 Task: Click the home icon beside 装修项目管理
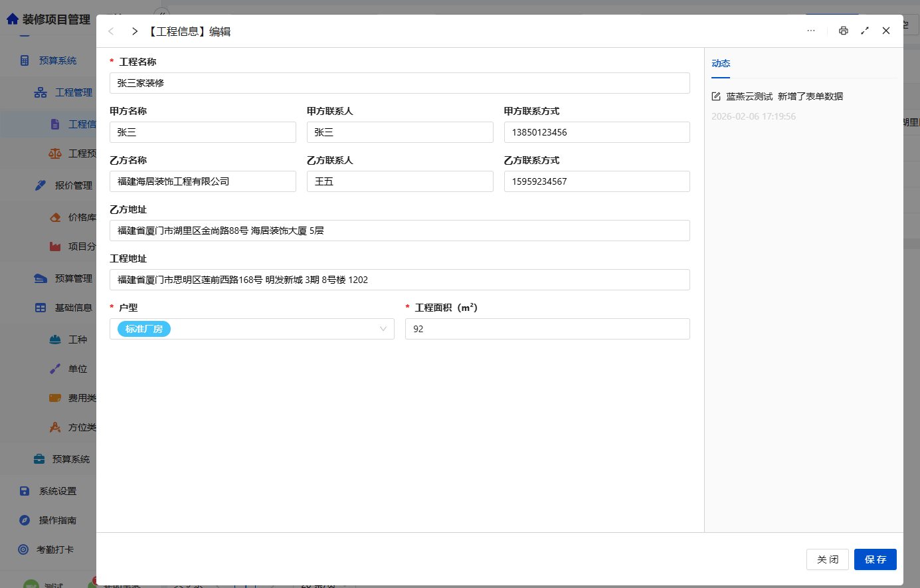point(12,19)
